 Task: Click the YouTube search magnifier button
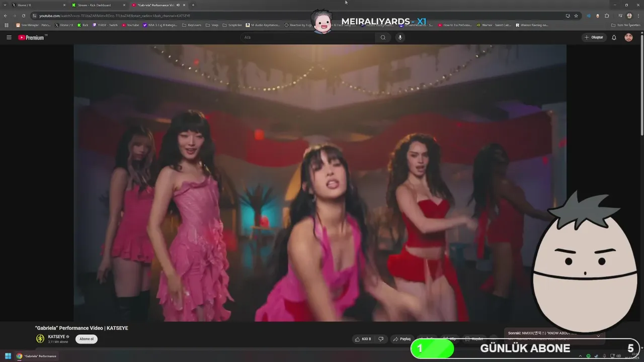(383, 37)
